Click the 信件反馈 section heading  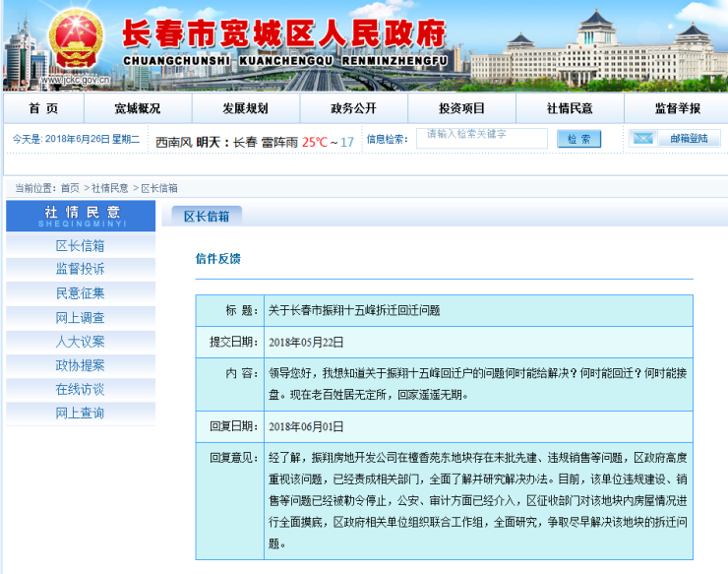tap(217, 259)
